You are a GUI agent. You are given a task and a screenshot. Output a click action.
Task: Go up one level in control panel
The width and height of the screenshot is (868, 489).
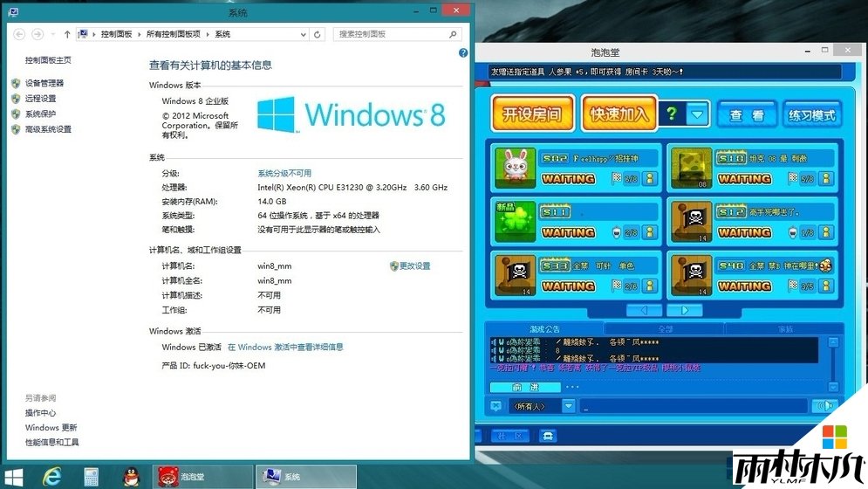pyautogui.click(x=67, y=34)
